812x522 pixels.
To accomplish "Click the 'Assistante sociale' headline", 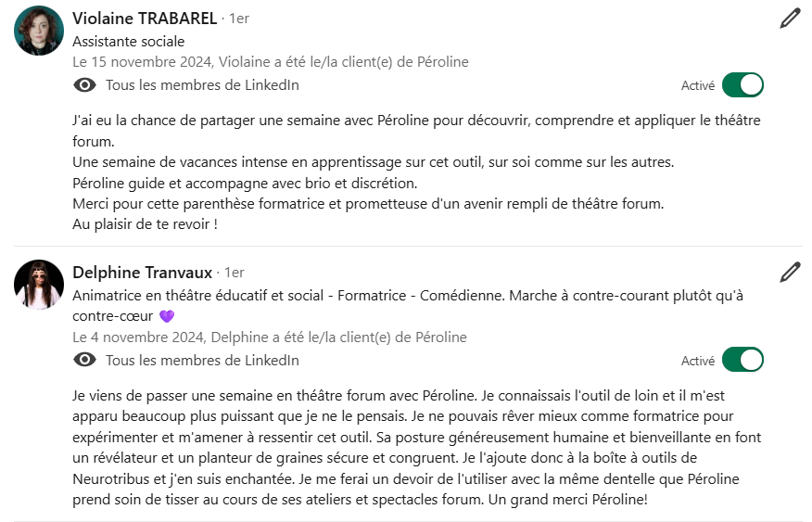I will tap(129, 41).
